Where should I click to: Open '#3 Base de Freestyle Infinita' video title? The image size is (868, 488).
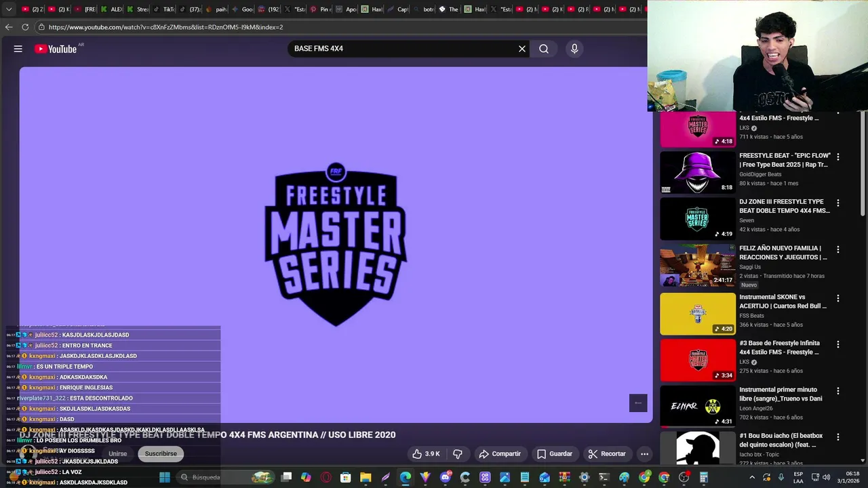coord(780,348)
